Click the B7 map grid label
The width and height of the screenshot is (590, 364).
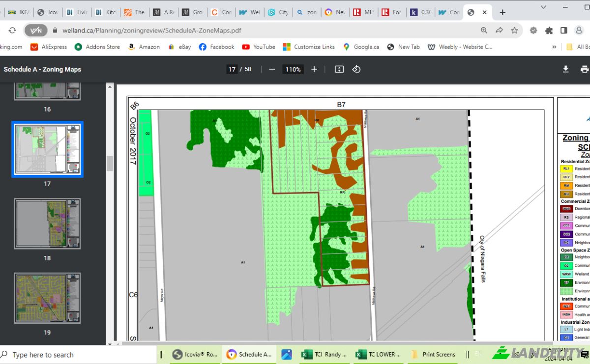(341, 105)
